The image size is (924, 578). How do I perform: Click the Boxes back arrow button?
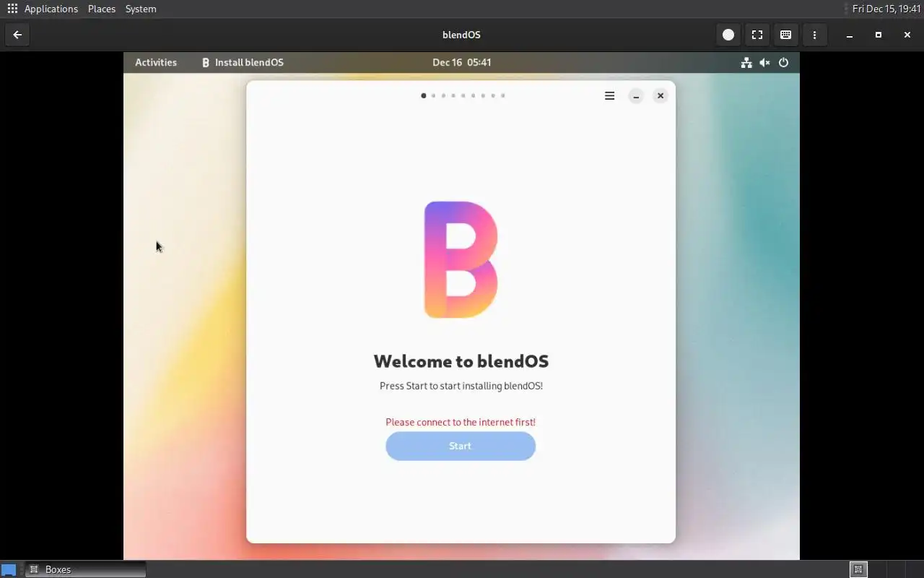tap(17, 35)
